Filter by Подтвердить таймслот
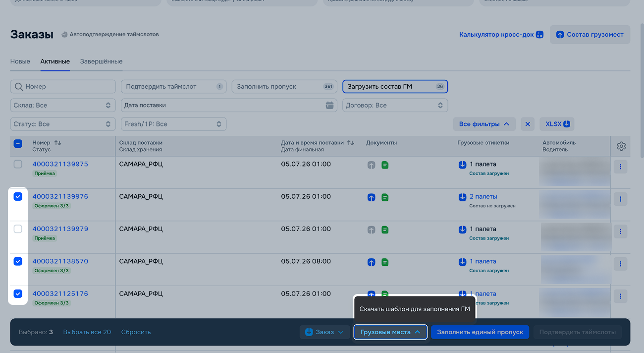The height and width of the screenshot is (353, 644). [x=173, y=86]
